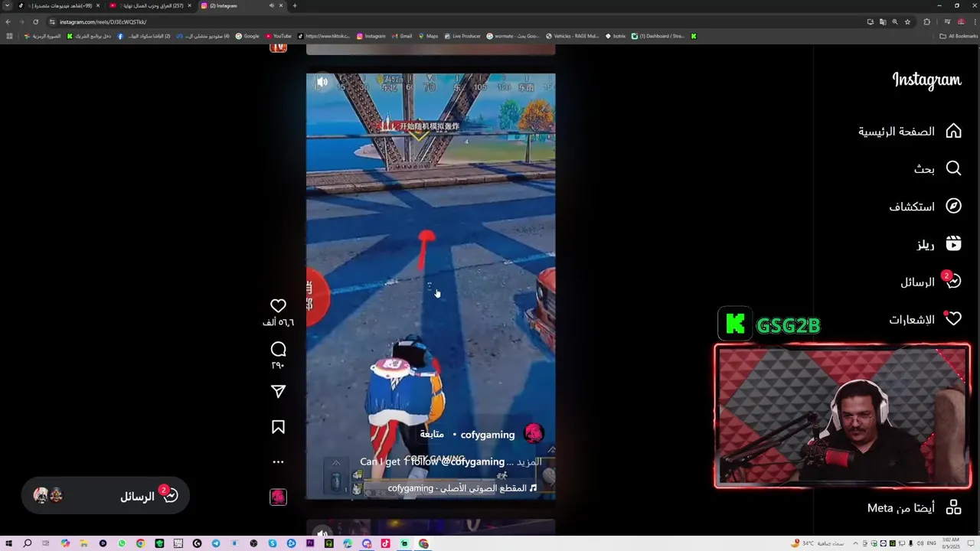Go forward with browser forward arrow
The image size is (980, 551).
21,22
